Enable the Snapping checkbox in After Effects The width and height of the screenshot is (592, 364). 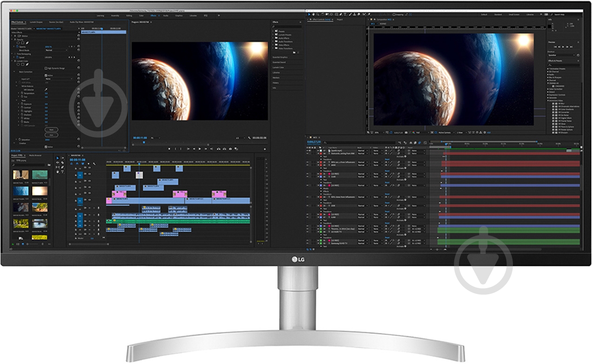(393, 14)
